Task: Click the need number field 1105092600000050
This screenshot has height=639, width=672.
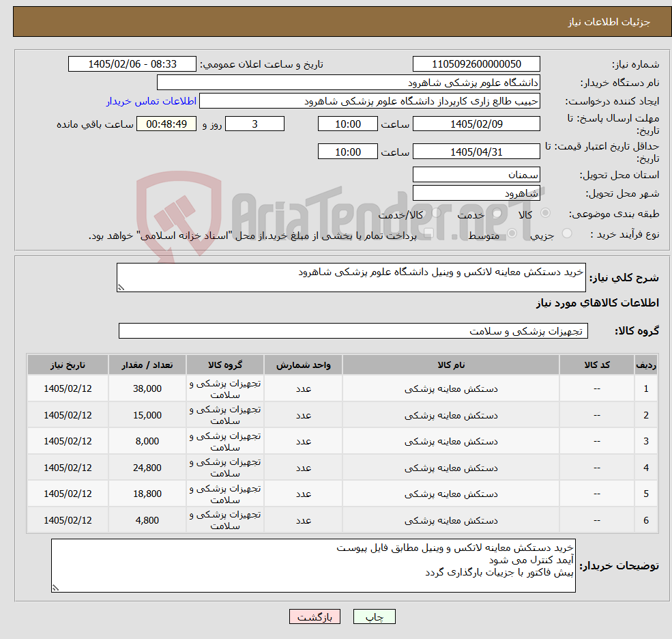Action: click(x=476, y=64)
